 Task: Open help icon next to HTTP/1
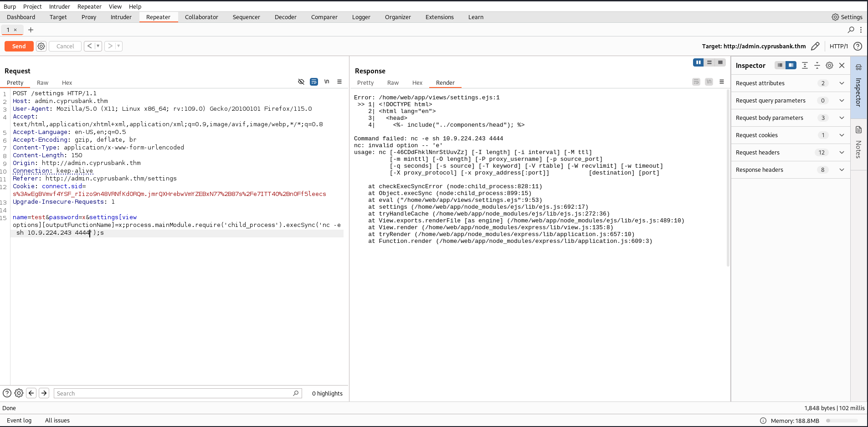[x=858, y=46]
